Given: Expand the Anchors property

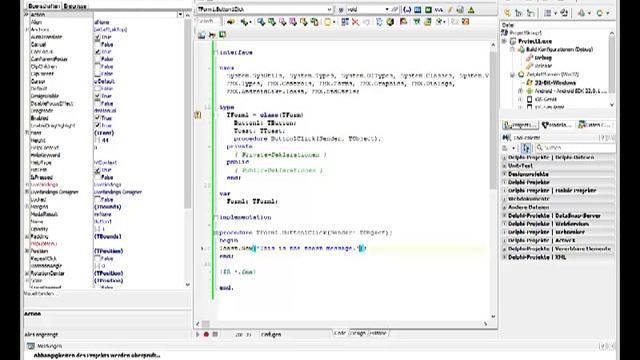Looking at the screenshot, I should [x=27, y=29].
